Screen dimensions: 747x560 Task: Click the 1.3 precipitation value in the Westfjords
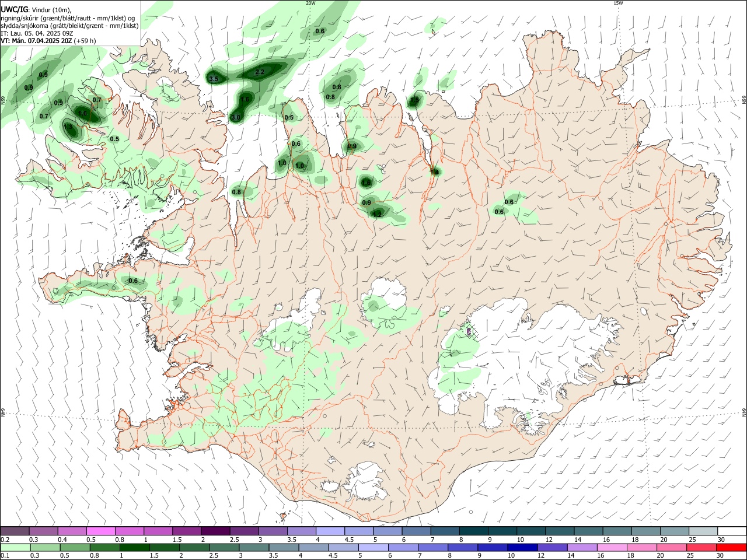pyautogui.click(x=68, y=127)
